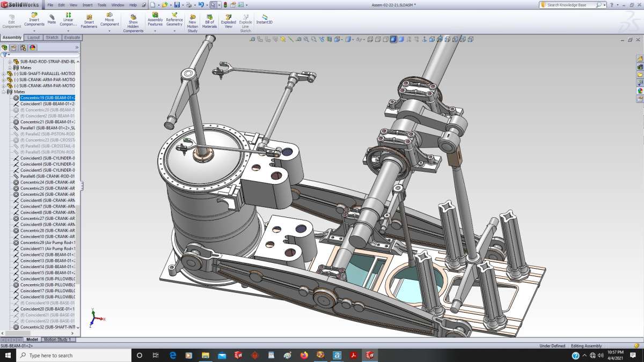The height and width of the screenshot is (362, 644).
Task: Toggle Instant3D mode
Action: coord(265,19)
